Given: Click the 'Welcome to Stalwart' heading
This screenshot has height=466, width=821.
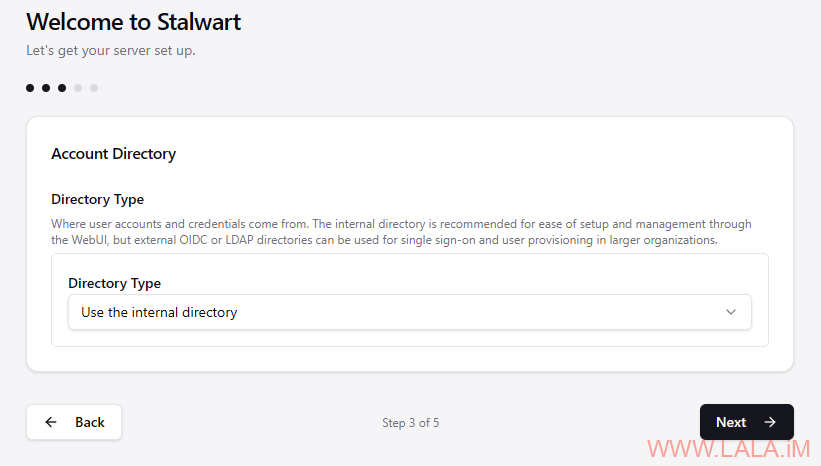Looking at the screenshot, I should click(x=134, y=23).
